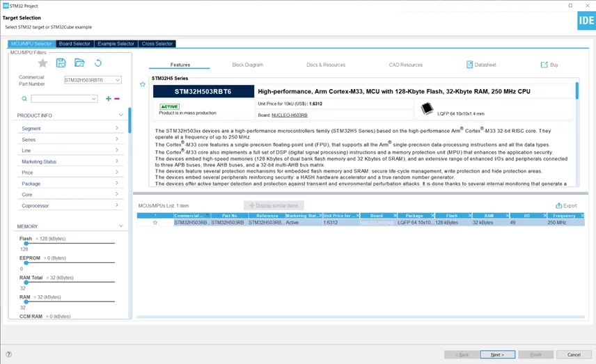Switch to the Example Selector tab
Screen dimensions: 596x364
click(x=116, y=44)
